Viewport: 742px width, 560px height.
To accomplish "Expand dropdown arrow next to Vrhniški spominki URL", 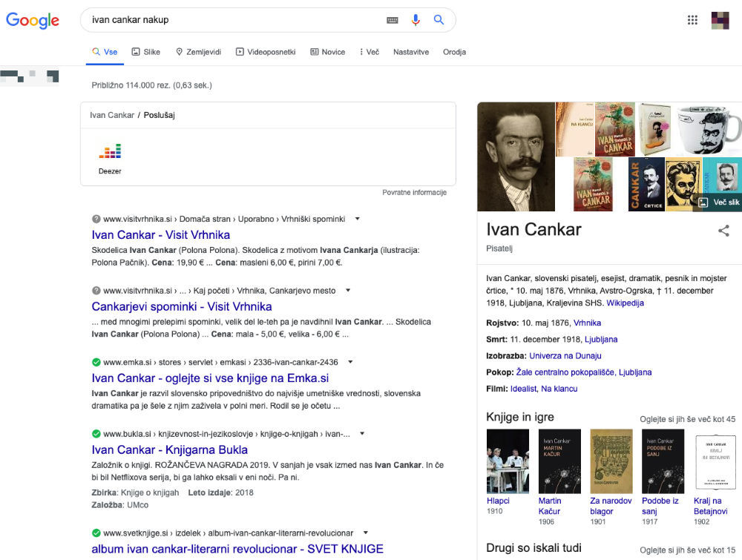I will [358, 219].
